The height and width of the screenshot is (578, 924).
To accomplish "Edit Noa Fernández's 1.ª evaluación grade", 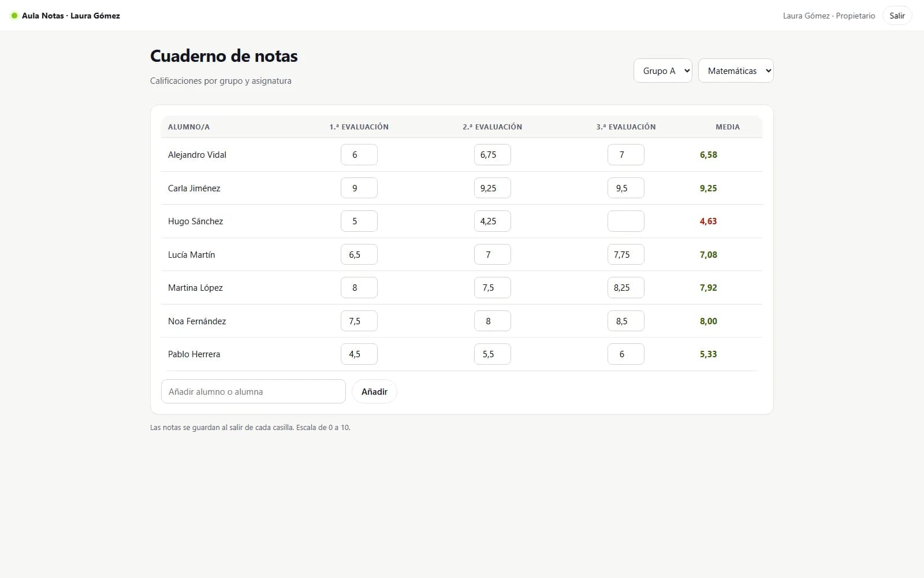I will (x=359, y=321).
